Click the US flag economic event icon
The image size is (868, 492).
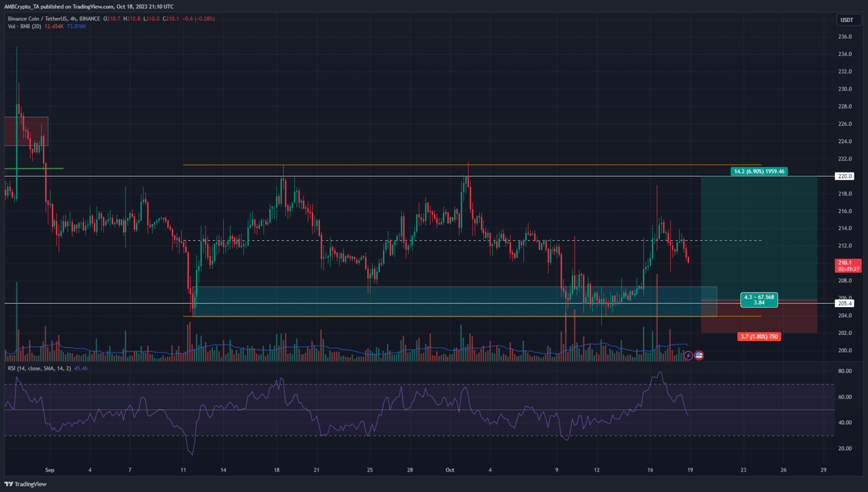click(x=699, y=356)
